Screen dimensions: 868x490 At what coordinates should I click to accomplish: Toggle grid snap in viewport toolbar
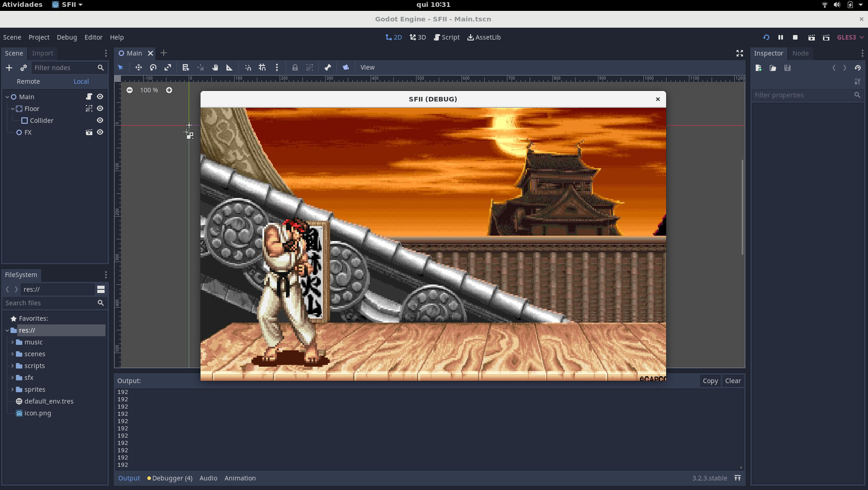(262, 67)
